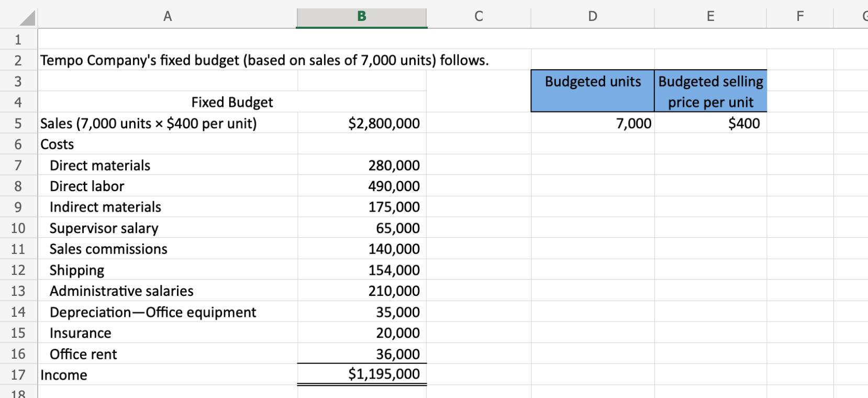
Task: Select column E header
Action: click(x=710, y=16)
